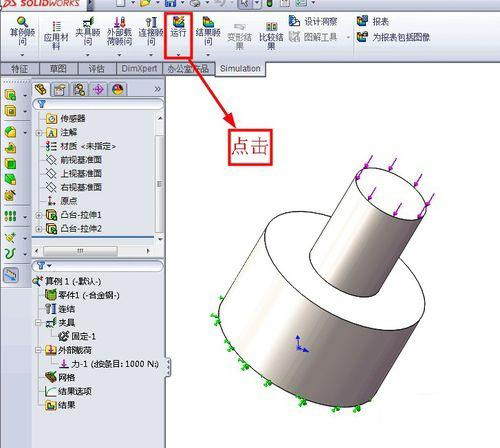
Task: Select 右视基准面 (Right Plane)
Action: click(x=73, y=187)
